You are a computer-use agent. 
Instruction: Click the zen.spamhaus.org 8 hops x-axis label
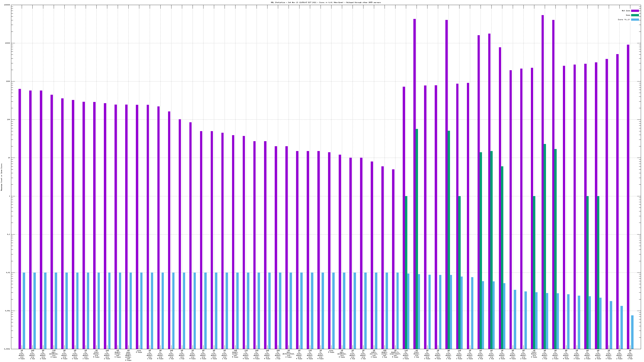54,354
